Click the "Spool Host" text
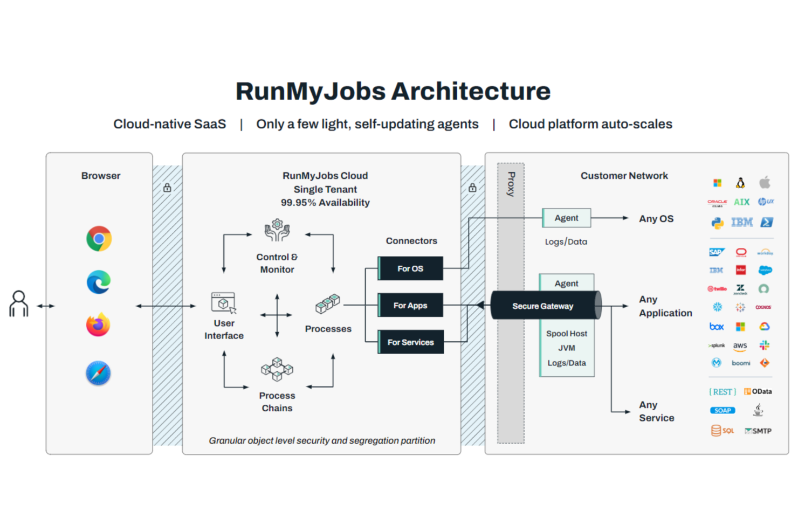798x532 pixels. click(x=566, y=334)
